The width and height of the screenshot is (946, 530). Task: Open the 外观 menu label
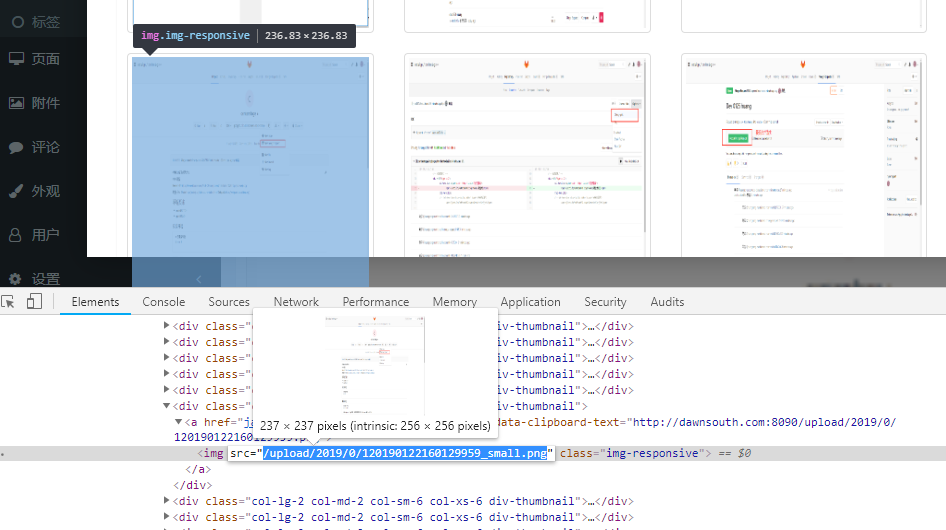point(46,191)
